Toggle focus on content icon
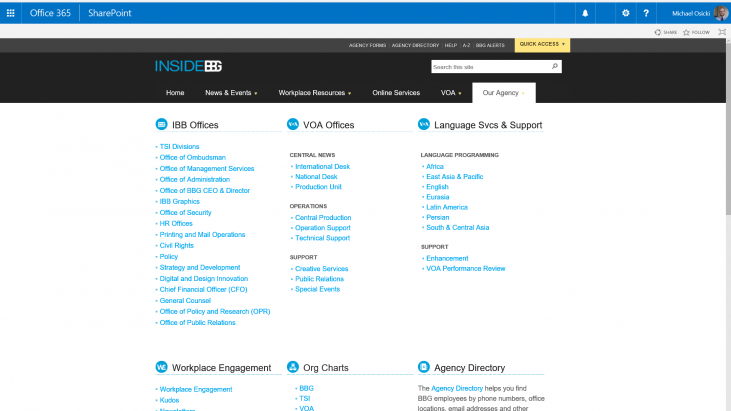Screen dimensions: 731x411 (722, 32)
